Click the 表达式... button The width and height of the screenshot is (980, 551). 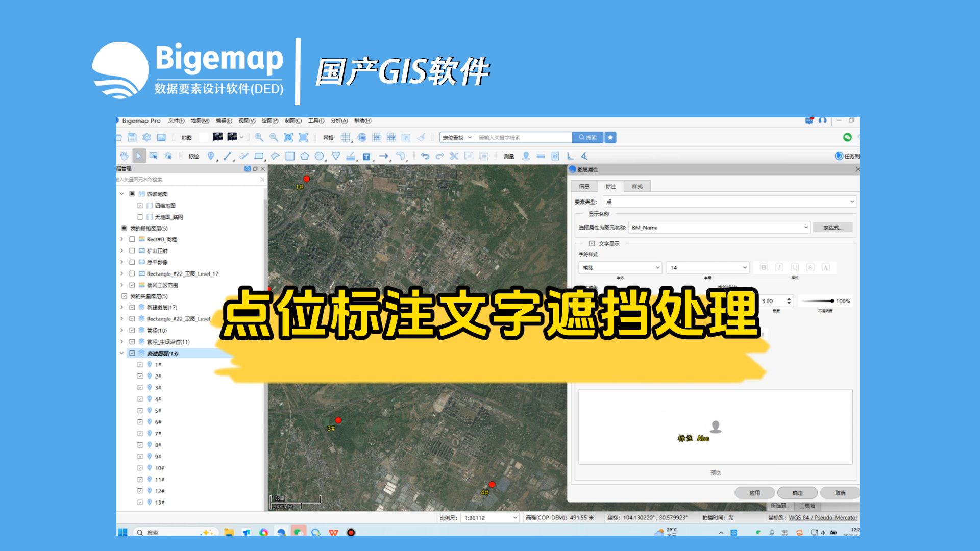(832, 228)
